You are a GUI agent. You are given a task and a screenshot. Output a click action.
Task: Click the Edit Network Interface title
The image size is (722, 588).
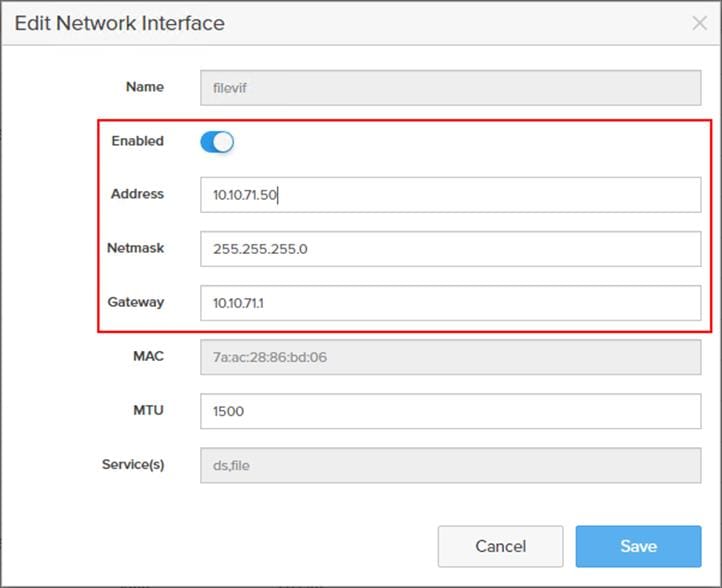pos(119,22)
